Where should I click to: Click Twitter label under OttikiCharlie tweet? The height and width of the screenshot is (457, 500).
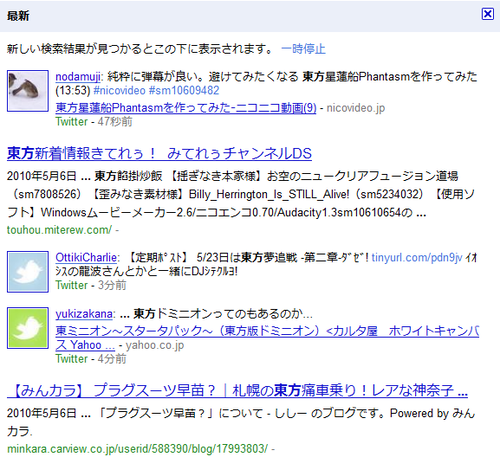click(x=72, y=285)
